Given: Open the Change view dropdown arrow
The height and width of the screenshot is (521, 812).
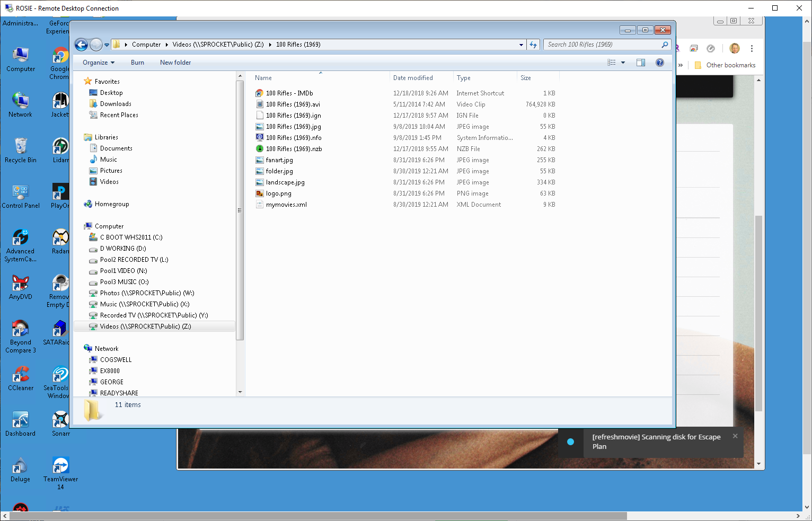Looking at the screenshot, I should point(623,62).
